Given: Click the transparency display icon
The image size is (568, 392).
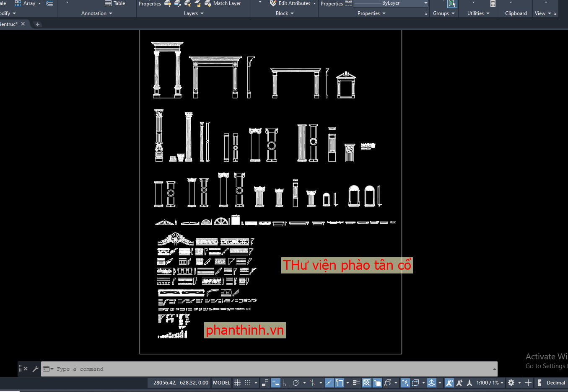Looking at the screenshot, I should click(367, 383).
